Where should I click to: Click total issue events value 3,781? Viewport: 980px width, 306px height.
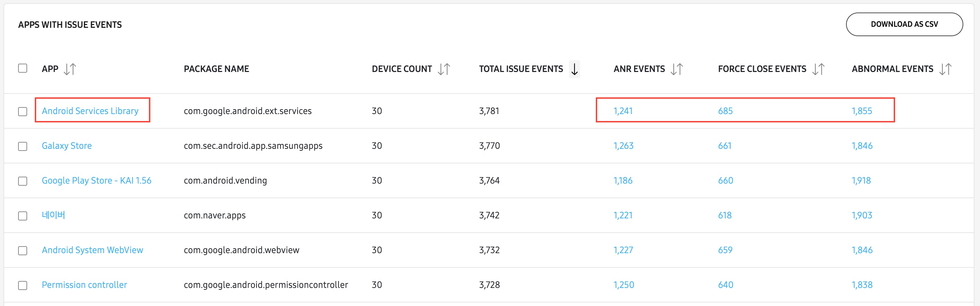[489, 111]
